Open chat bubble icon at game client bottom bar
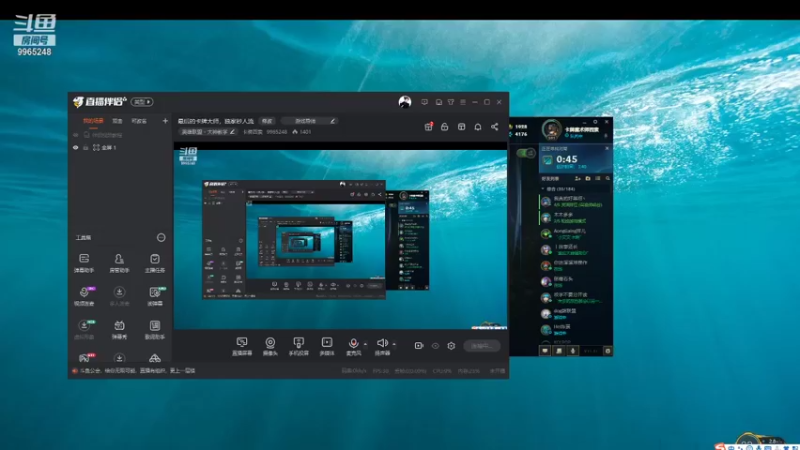The image size is (800, 450). tap(545, 351)
